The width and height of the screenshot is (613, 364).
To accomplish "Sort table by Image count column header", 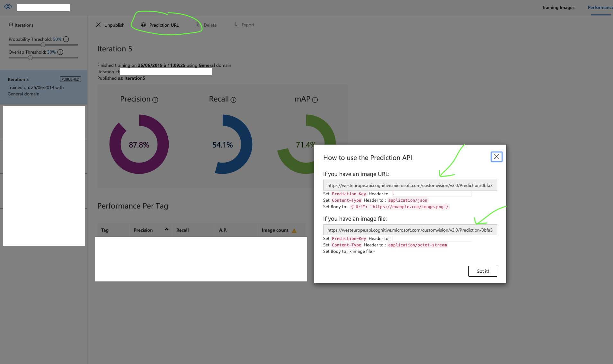I will click(x=275, y=230).
